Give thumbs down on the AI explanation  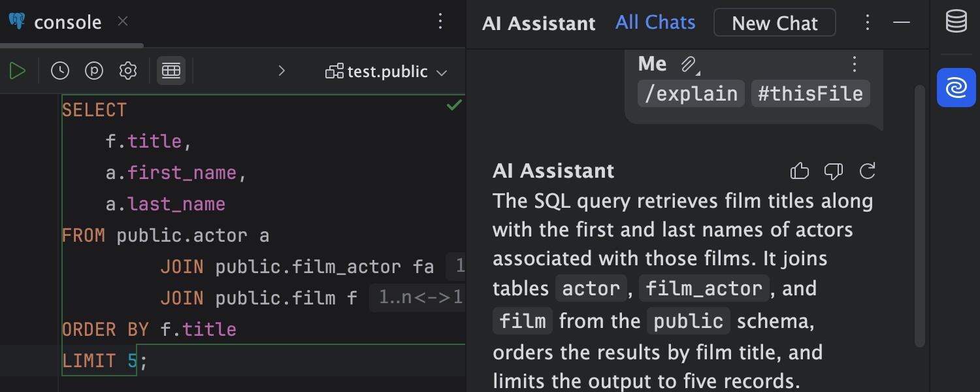coord(833,171)
